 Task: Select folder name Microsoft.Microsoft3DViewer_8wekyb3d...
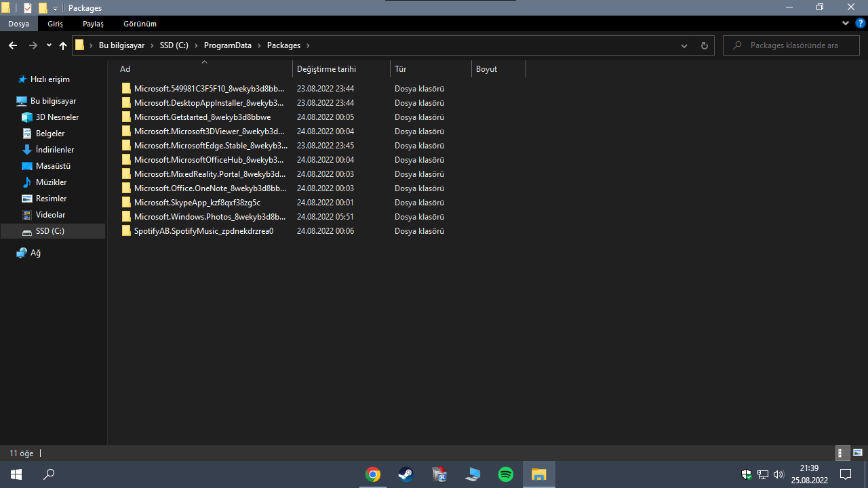coord(210,131)
